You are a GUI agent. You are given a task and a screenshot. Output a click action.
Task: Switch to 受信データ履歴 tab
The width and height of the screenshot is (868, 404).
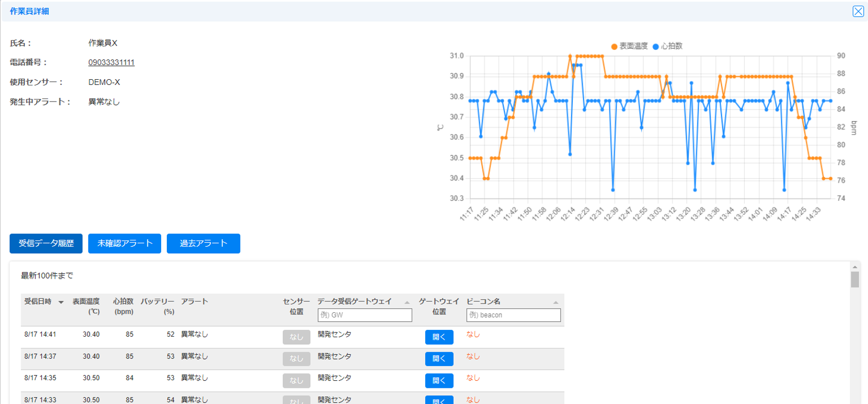click(x=46, y=243)
